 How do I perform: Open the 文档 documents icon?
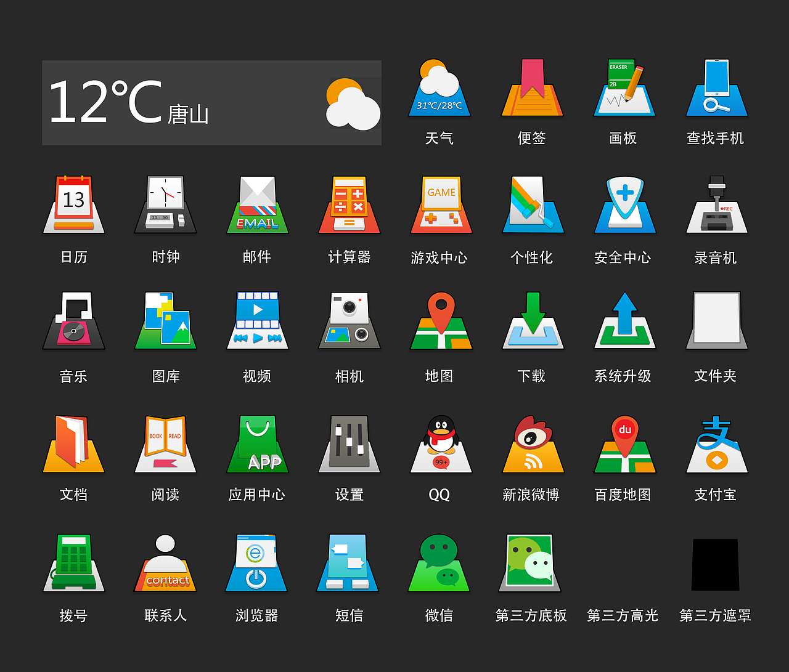click(73, 444)
